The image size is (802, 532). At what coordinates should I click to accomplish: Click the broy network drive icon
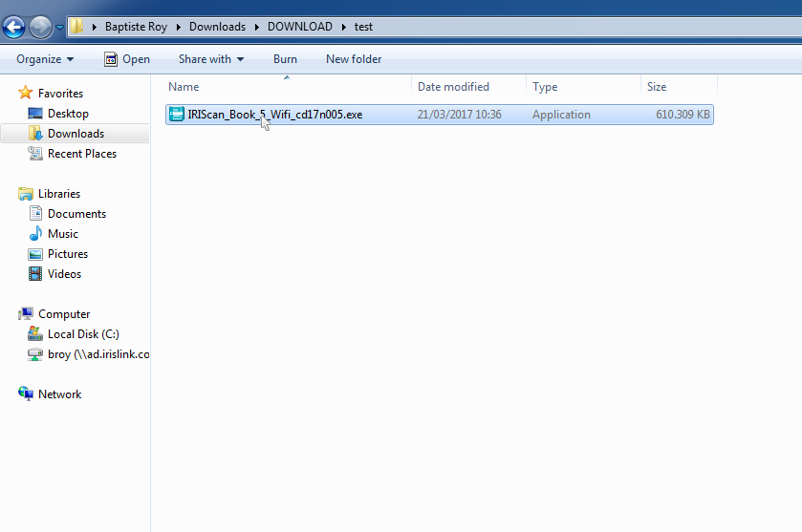35,354
